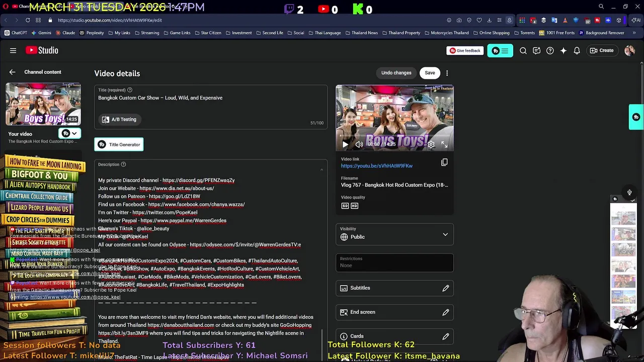Click the description help question icon
The image size is (644, 362).
[123, 164]
